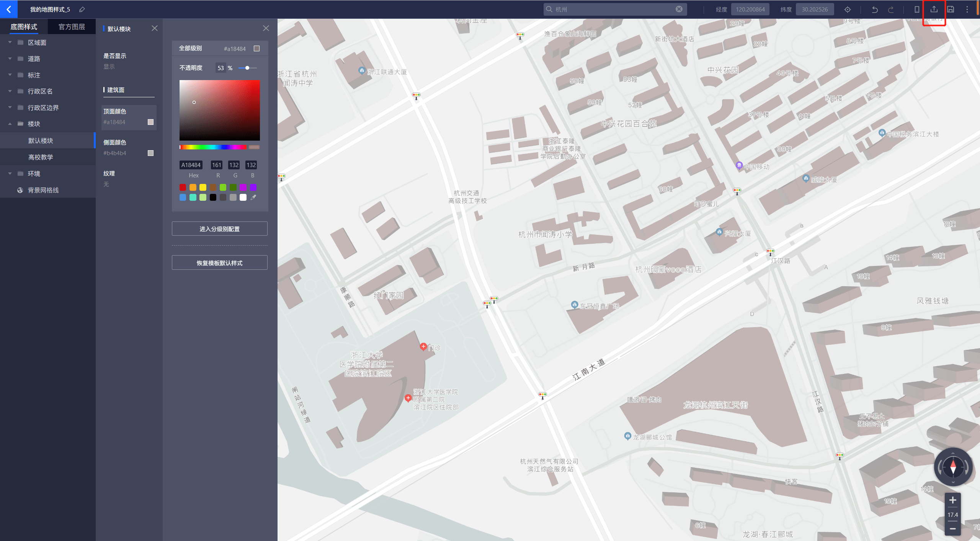Click the undo arrow icon

[x=875, y=10]
